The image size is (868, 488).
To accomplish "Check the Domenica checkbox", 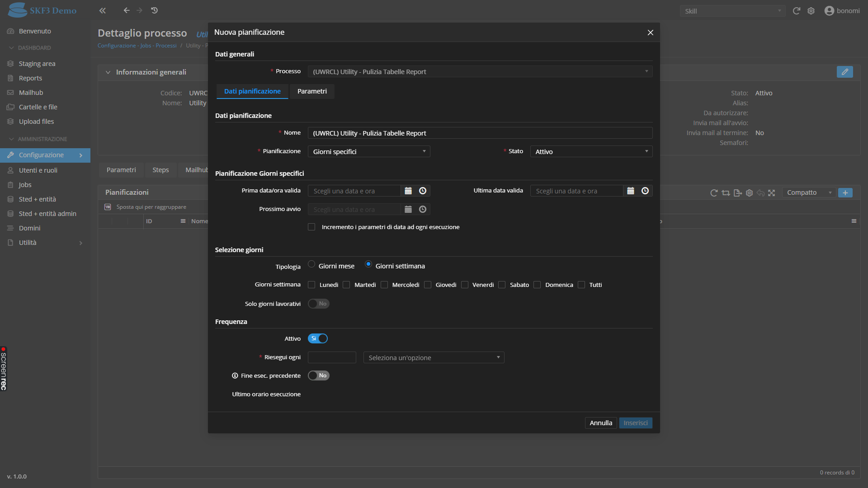I will pos(537,285).
